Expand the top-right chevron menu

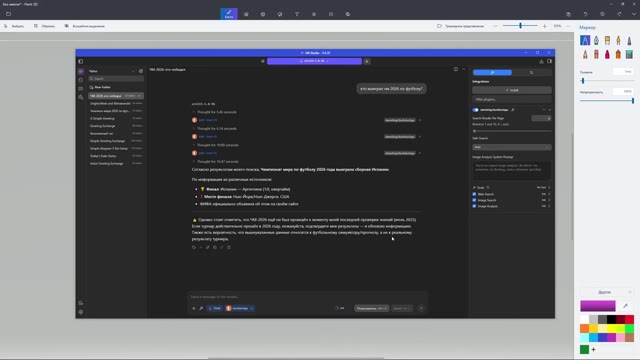coord(634,14)
